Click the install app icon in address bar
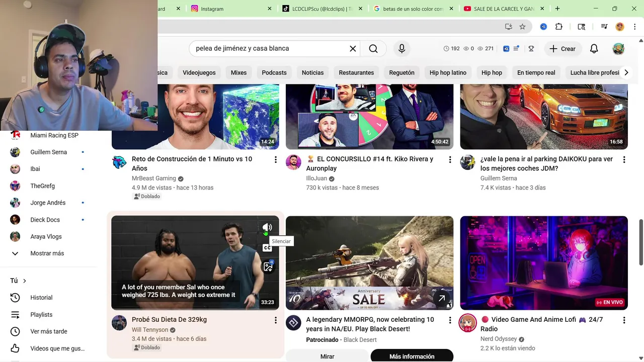The height and width of the screenshot is (362, 644). click(x=509, y=27)
